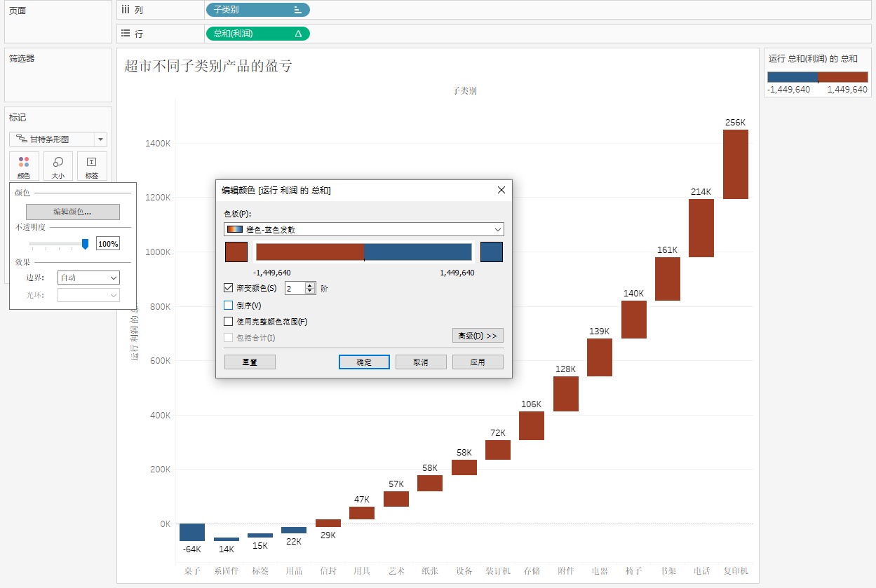Click the Advanced (高级(D) >>) button
The width and height of the screenshot is (876, 588).
[478, 336]
